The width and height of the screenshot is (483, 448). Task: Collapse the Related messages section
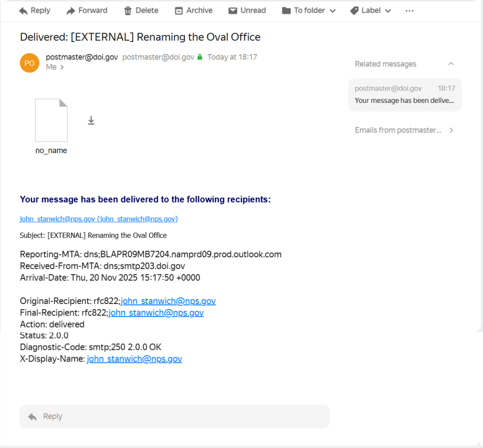pos(451,64)
